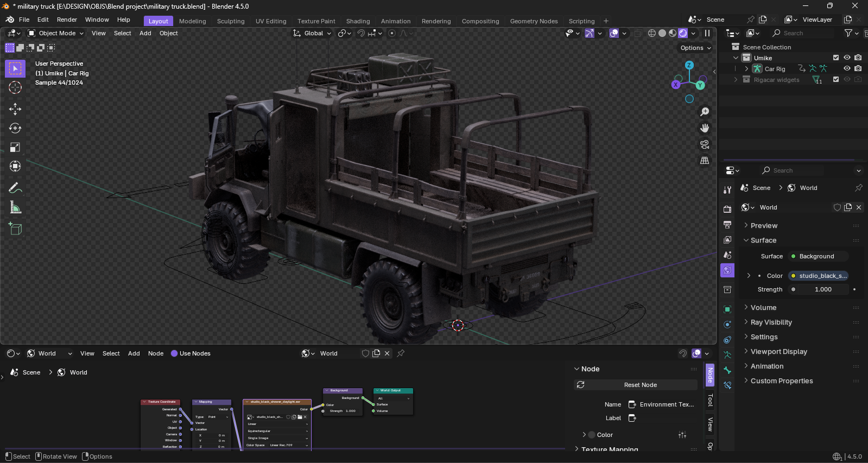Open the Render properties tab

coord(727,210)
